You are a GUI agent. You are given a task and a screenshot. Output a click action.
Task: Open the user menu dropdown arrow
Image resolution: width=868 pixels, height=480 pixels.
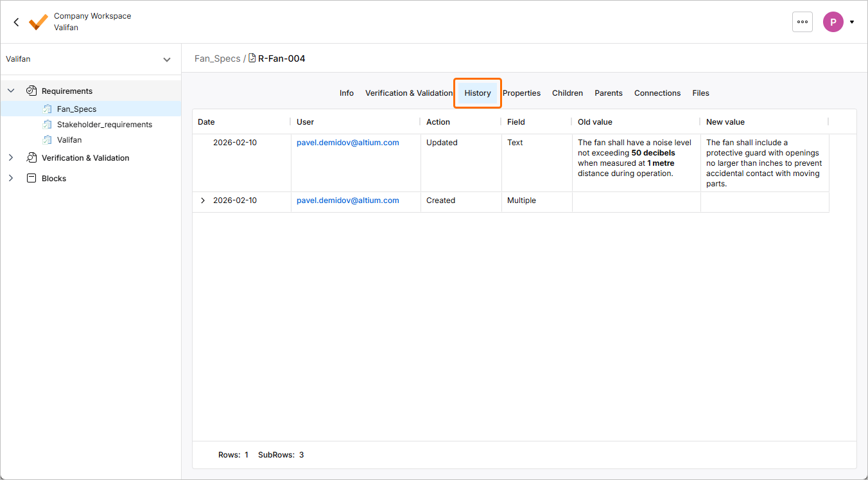(x=852, y=22)
